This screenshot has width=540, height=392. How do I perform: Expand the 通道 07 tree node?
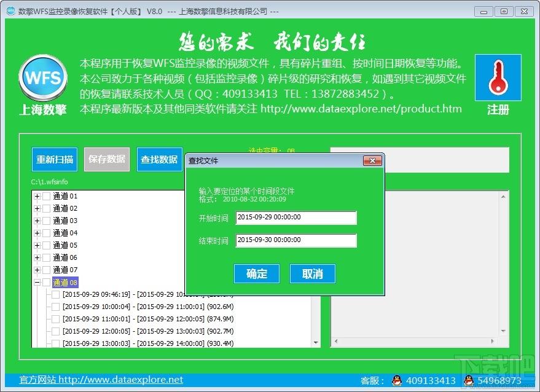pyautogui.click(x=37, y=270)
